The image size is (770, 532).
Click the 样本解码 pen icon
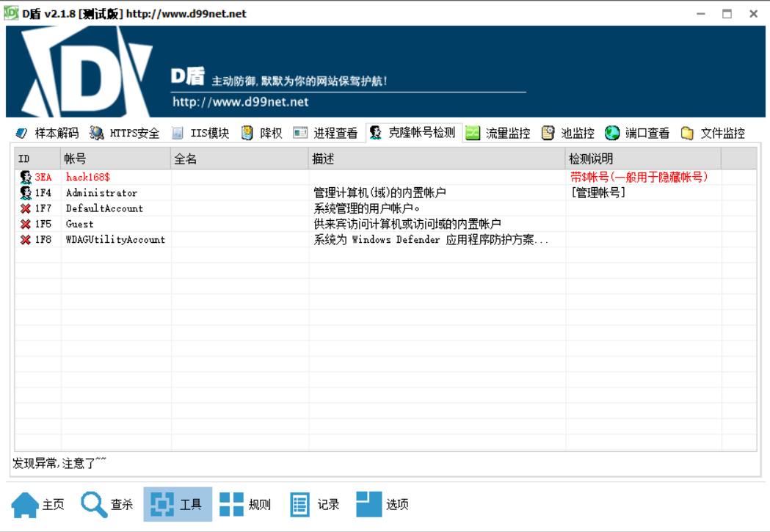tap(21, 133)
